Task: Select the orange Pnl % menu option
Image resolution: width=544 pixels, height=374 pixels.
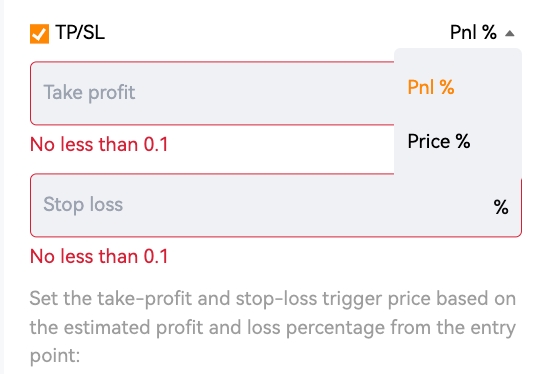Action: pyautogui.click(x=431, y=87)
